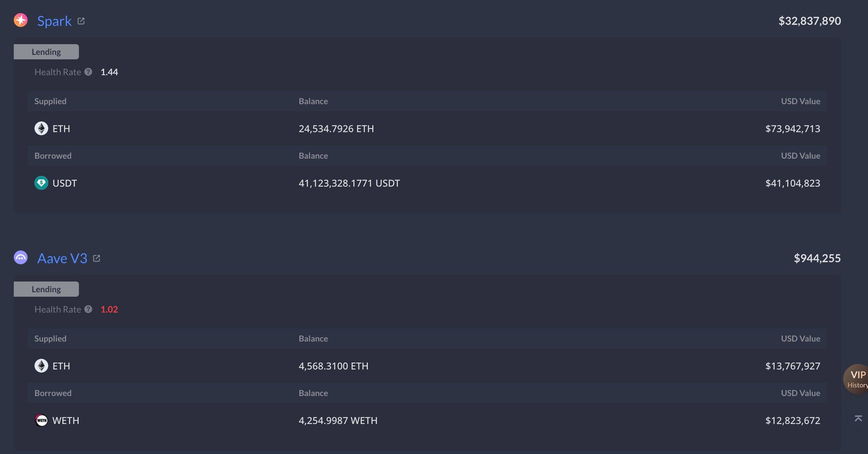Click the ETH icon in Spark supplied
This screenshot has height=454, width=868.
pyautogui.click(x=41, y=128)
